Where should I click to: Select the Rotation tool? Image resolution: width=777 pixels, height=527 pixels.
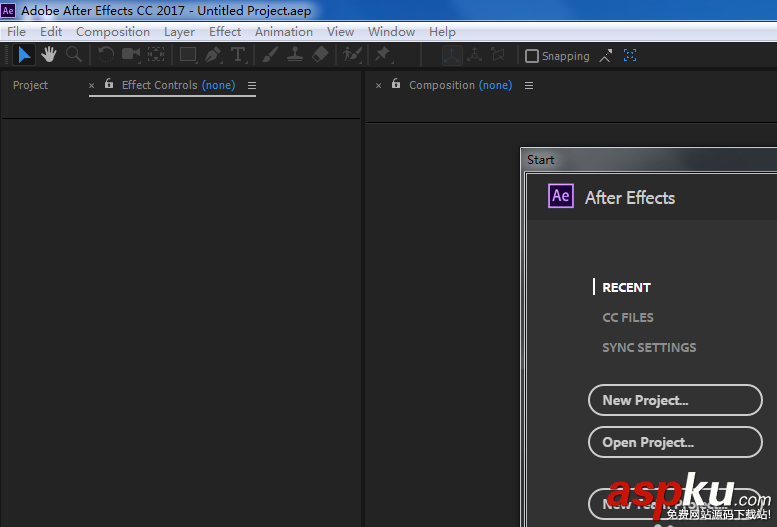[x=106, y=55]
